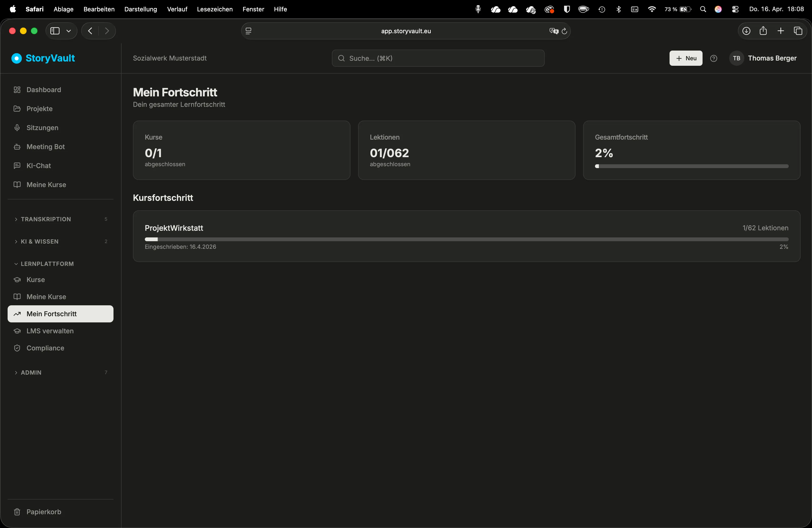Click Safari reload page icon
Screen dimensions: 812x528
(x=564, y=31)
